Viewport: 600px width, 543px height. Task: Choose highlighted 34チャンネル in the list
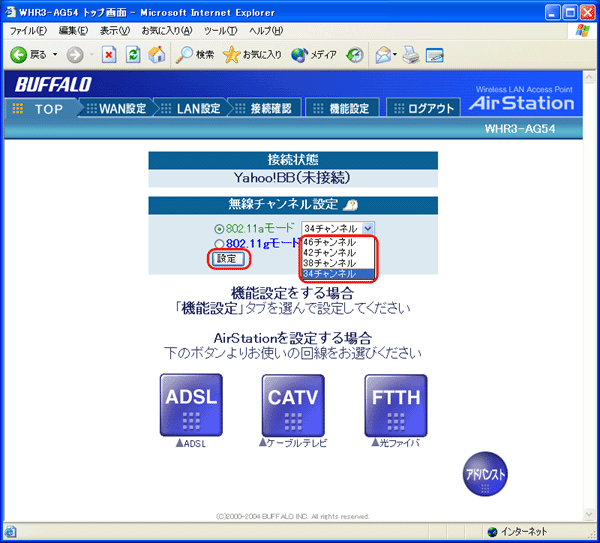coord(337,274)
